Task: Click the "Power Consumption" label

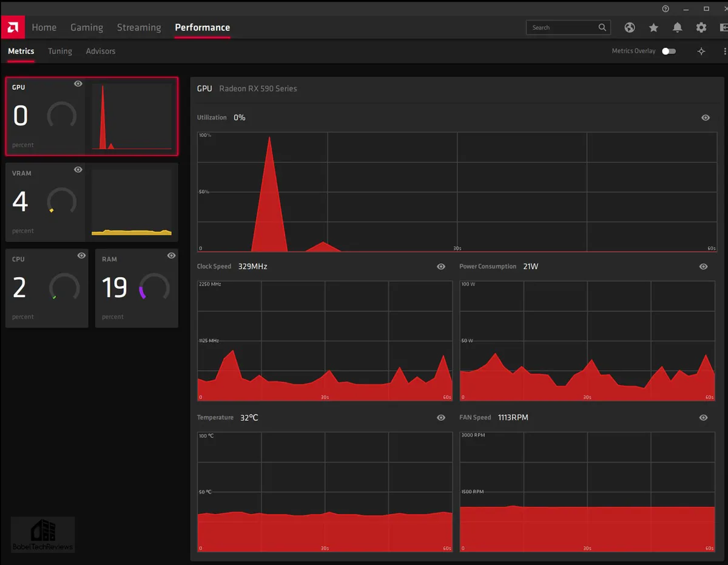Action: (488, 267)
